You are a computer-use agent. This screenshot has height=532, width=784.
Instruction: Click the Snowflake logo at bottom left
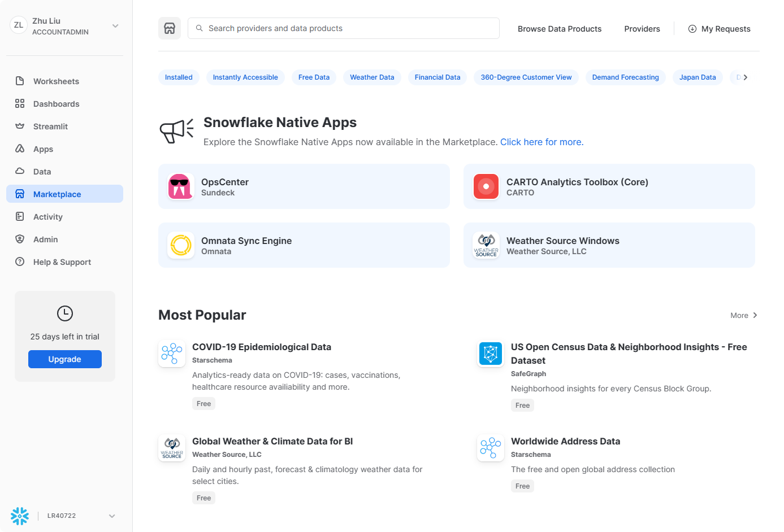[x=20, y=516]
